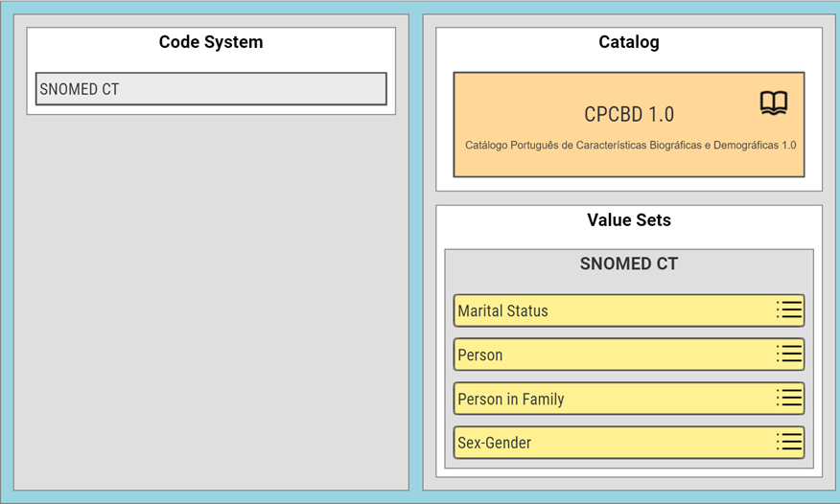Viewport: 840px width, 504px height.
Task: Click the list icon on the Person row
Action: point(789,354)
